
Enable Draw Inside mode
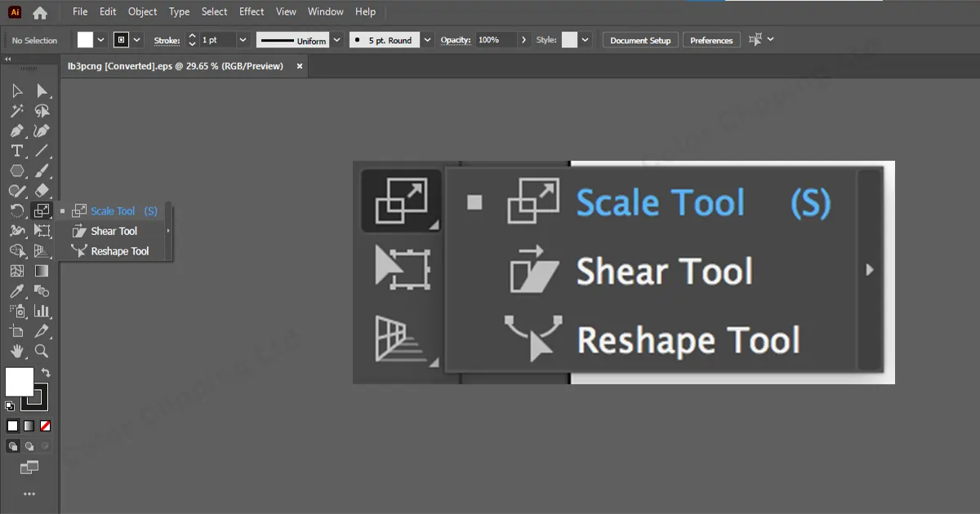(45, 446)
